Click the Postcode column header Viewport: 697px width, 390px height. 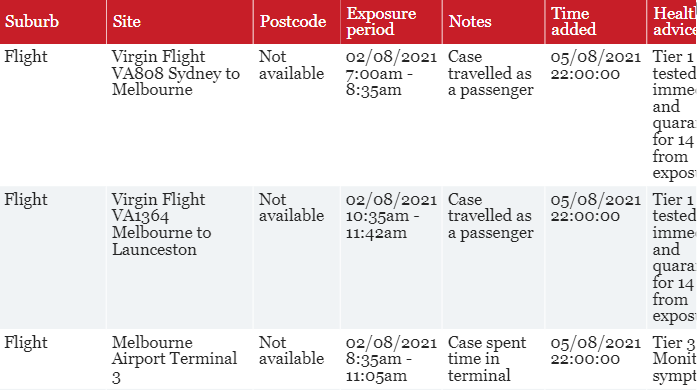[x=296, y=22]
